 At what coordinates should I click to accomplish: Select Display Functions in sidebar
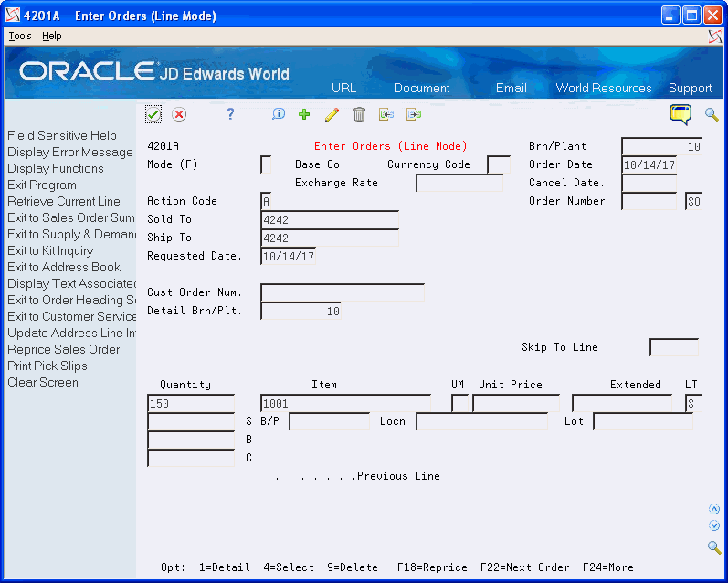point(55,169)
